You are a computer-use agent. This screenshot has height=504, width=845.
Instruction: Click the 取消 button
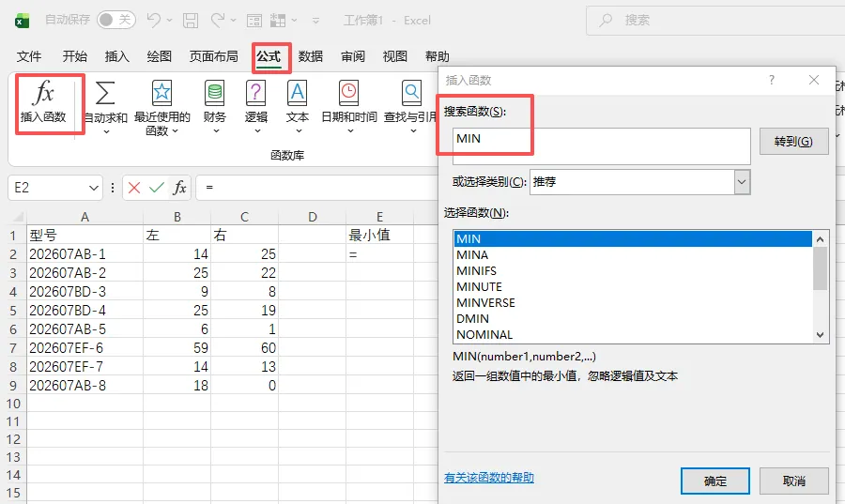click(x=793, y=481)
